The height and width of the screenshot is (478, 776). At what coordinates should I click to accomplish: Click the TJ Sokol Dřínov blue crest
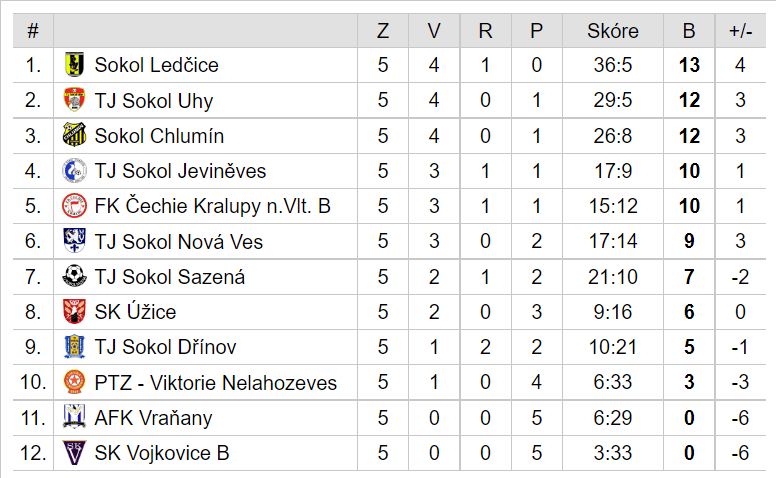[x=74, y=347]
